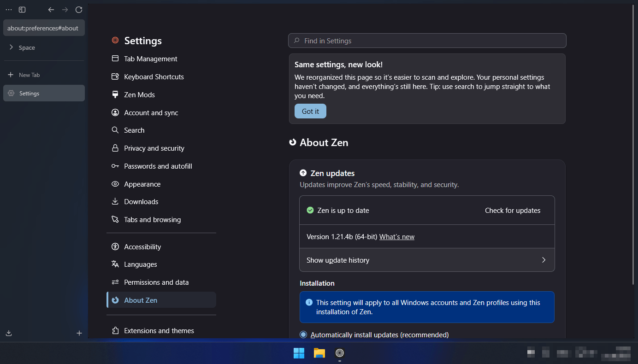Open Permissions and data section
Viewport: 638px width, 364px height.
pyautogui.click(x=161, y=282)
